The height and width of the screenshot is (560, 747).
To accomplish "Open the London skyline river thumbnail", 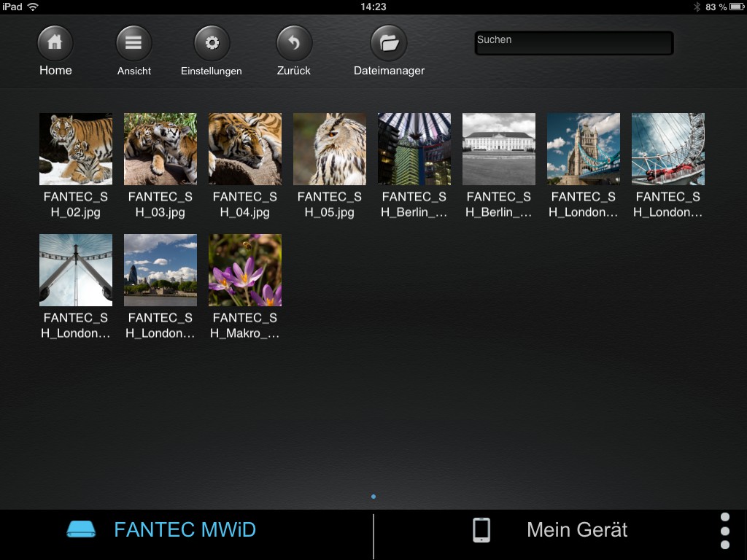I will pos(160,270).
